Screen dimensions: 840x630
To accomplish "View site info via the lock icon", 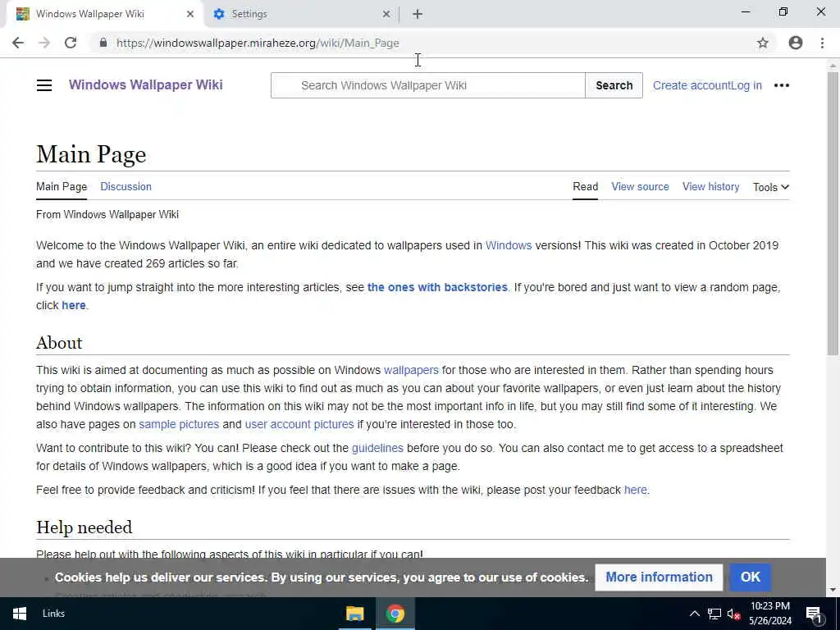I will coord(103,43).
